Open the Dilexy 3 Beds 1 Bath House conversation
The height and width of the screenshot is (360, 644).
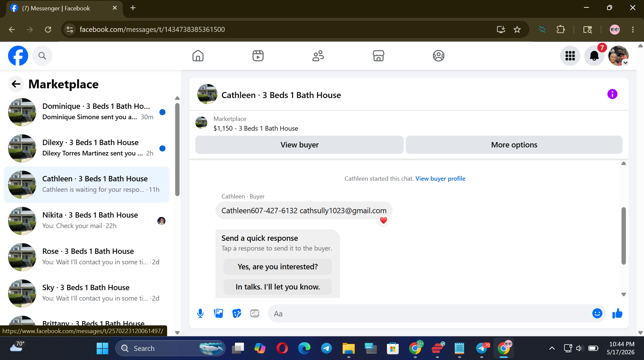click(87, 148)
